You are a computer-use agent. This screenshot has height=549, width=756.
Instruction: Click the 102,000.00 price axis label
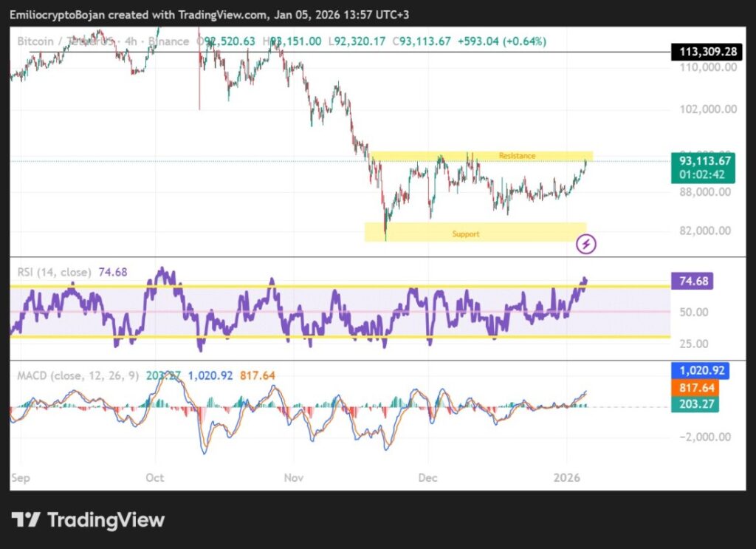pos(707,109)
